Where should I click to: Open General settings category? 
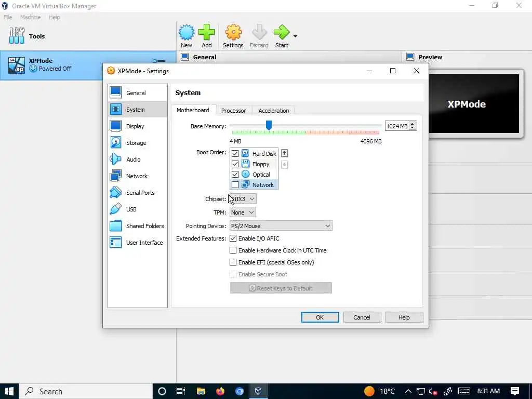click(x=137, y=92)
